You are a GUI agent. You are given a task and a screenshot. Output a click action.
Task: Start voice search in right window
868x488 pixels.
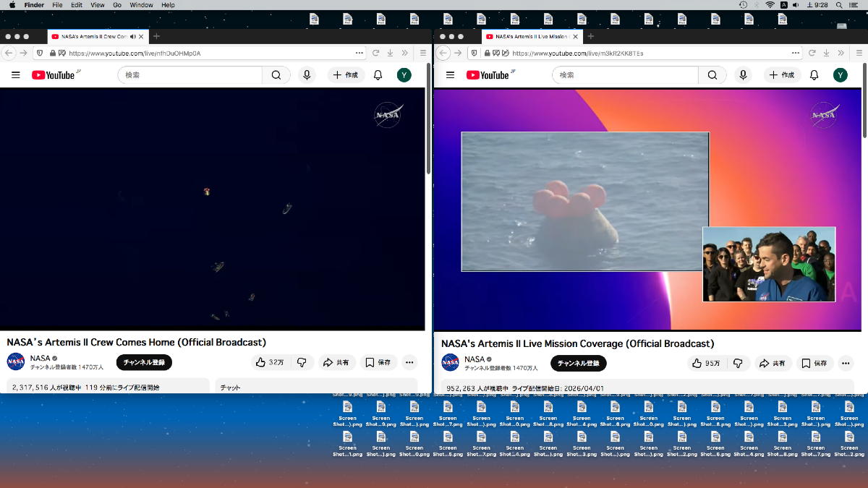742,75
